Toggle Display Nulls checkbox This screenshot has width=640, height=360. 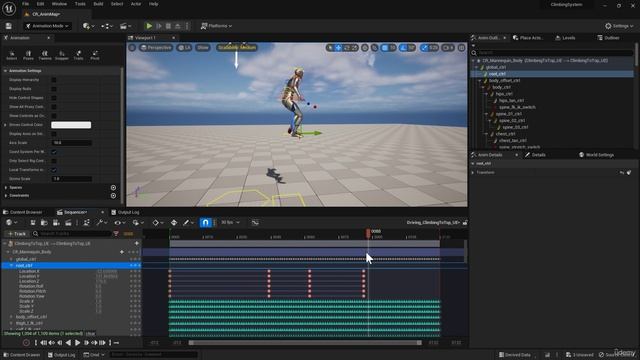[54, 89]
